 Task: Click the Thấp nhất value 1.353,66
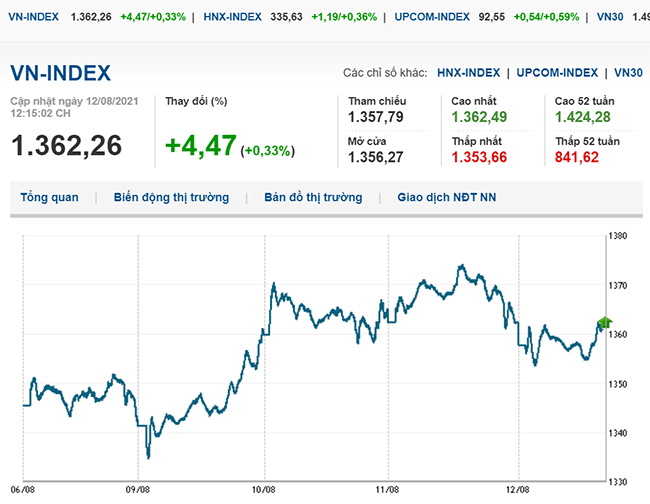pyautogui.click(x=479, y=156)
